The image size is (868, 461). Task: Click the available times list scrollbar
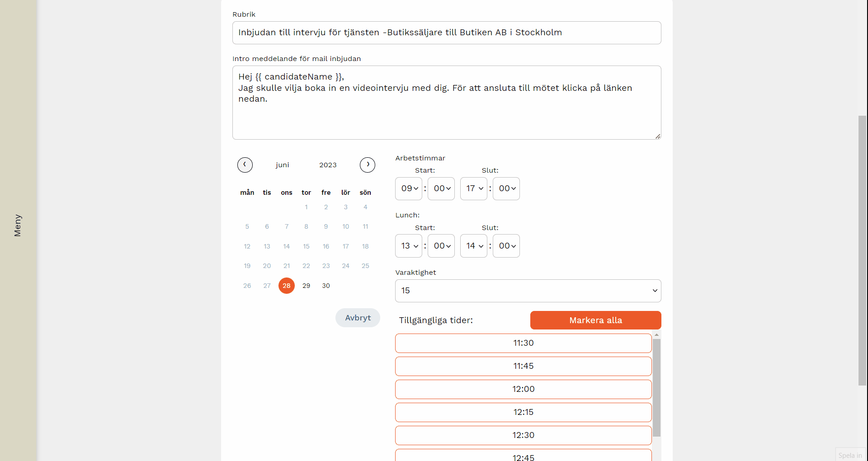(656, 387)
